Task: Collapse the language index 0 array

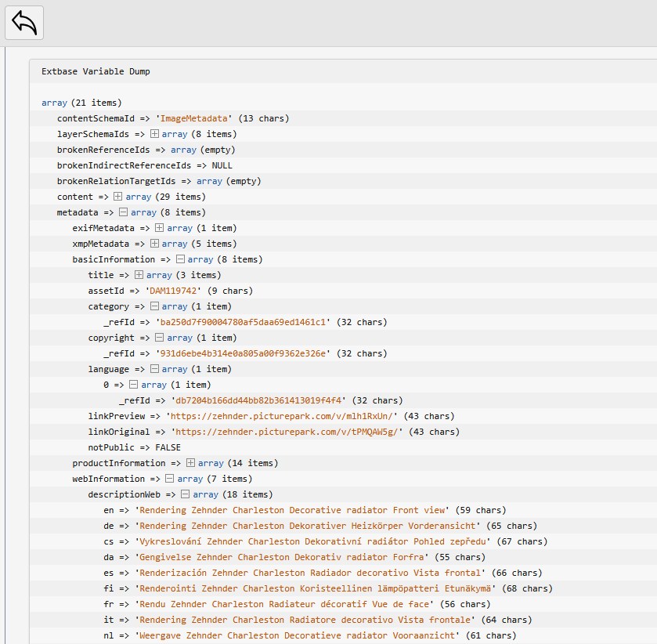Action: coord(134,385)
